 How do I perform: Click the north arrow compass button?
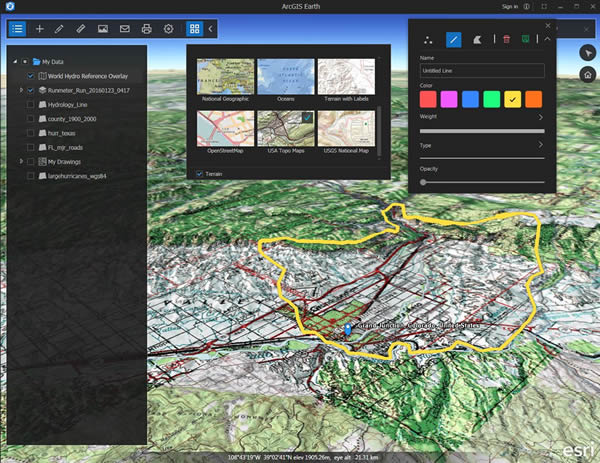coord(587,53)
